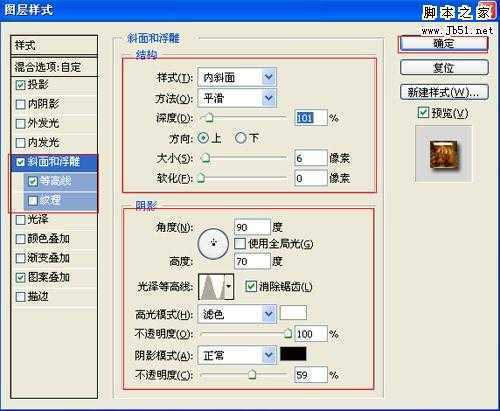Screen dimensions: 500x411
Task: Open the 方法 technique dropdown (平滑)
Action: 237,98
